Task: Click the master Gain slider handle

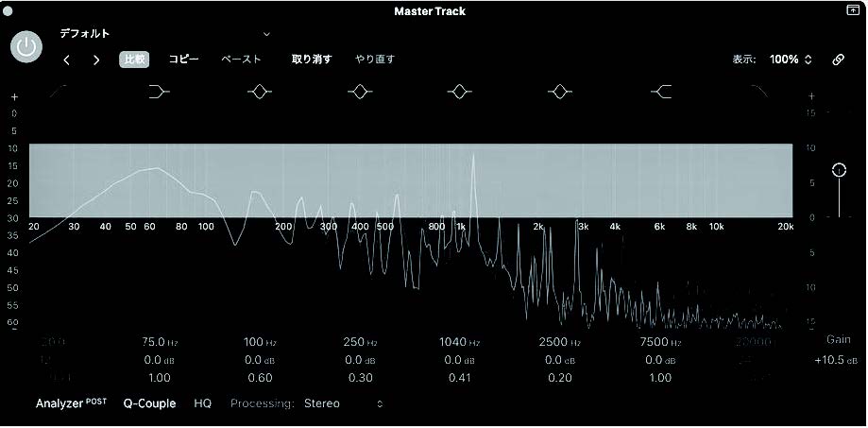Action: [x=839, y=170]
